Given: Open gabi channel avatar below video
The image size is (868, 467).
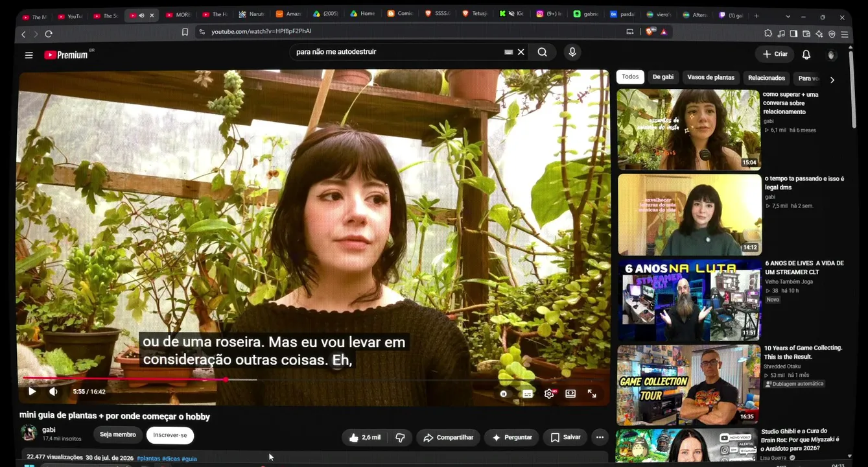Looking at the screenshot, I should point(29,433).
